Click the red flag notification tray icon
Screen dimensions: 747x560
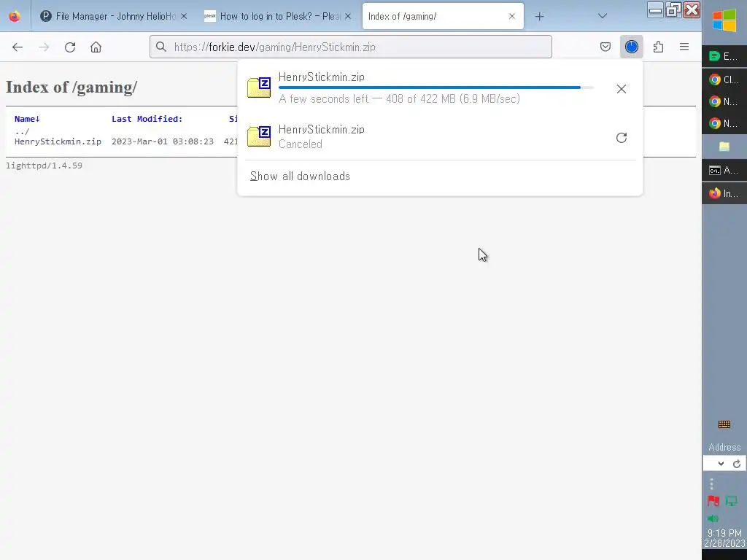pos(713,500)
